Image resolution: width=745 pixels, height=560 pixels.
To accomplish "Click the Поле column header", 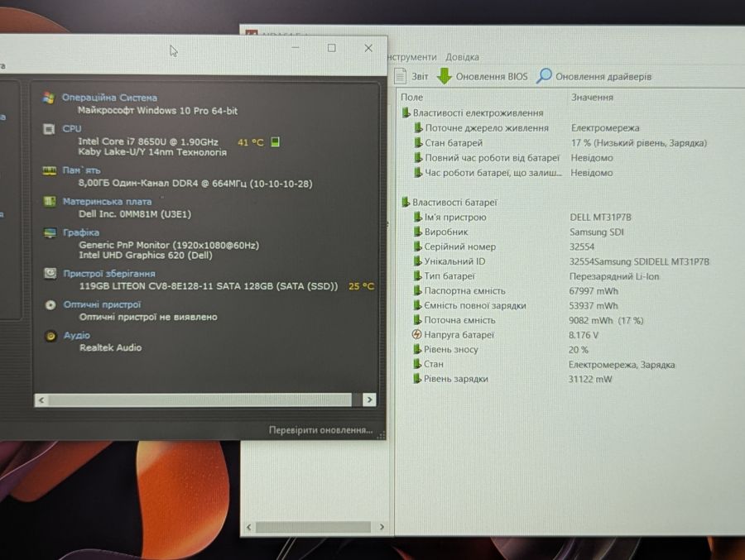I will click(411, 97).
